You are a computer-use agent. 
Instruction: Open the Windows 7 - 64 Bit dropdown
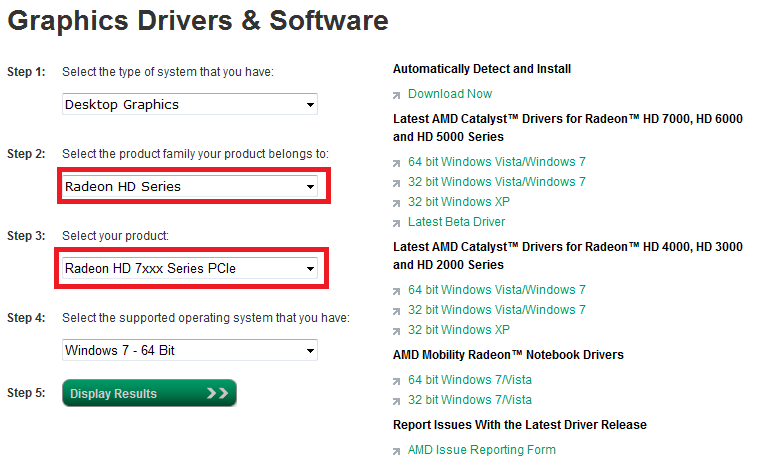coord(190,350)
